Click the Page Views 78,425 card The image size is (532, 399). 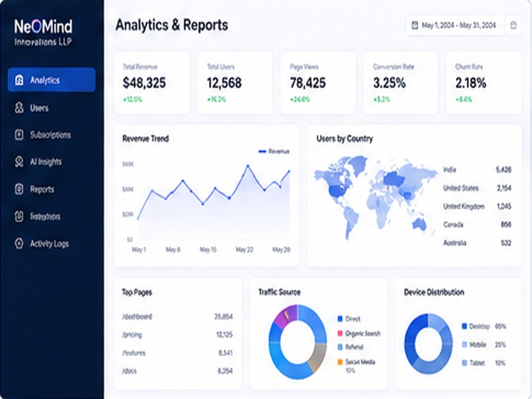318,83
